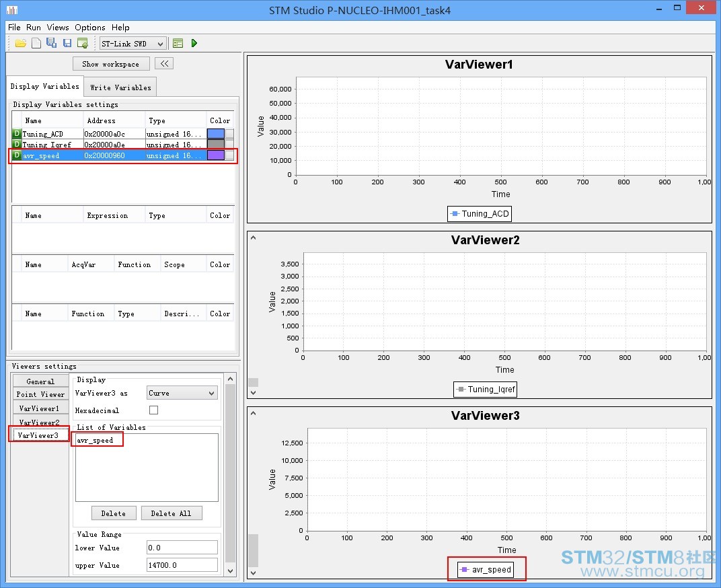Open a settings file with the folder icon
The height and width of the screenshot is (588, 721).
point(21,43)
